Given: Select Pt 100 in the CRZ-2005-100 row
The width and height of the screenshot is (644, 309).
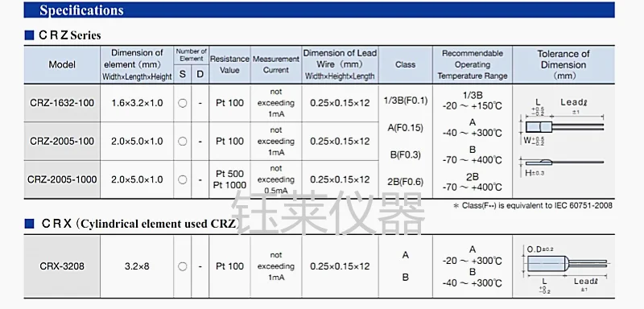Looking at the screenshot, I should [x=229, y=141].
